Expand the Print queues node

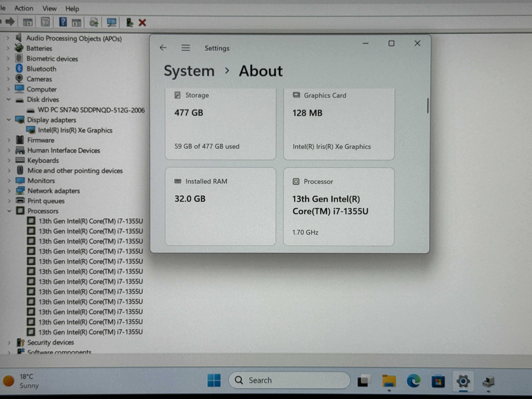(x=9, y=201)
